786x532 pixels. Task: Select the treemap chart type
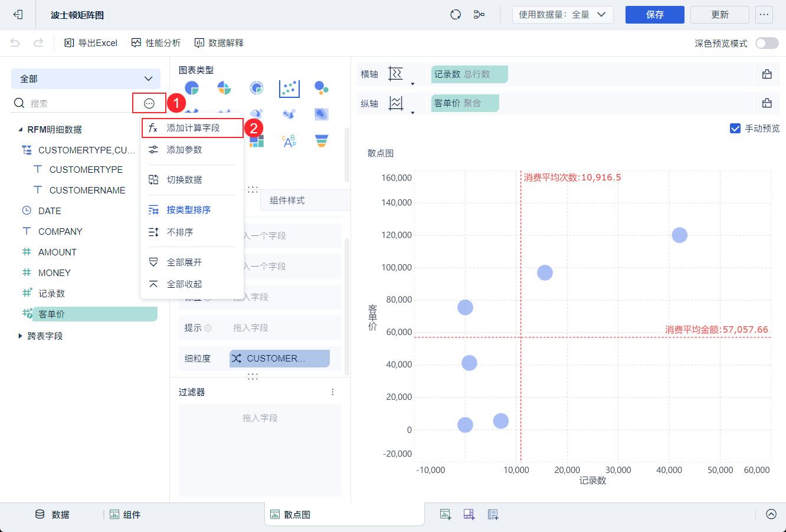pos(257,140)
